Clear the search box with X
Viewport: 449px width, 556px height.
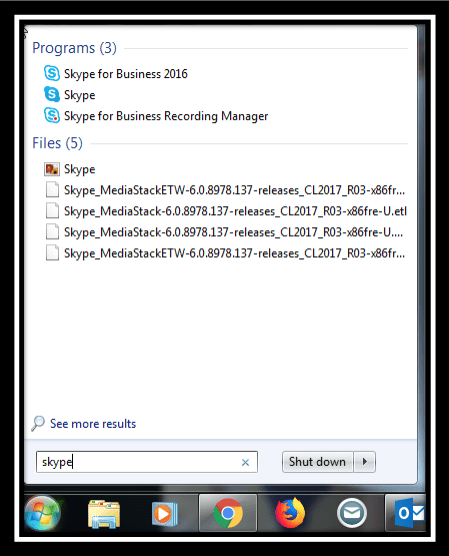click(245, 462)
